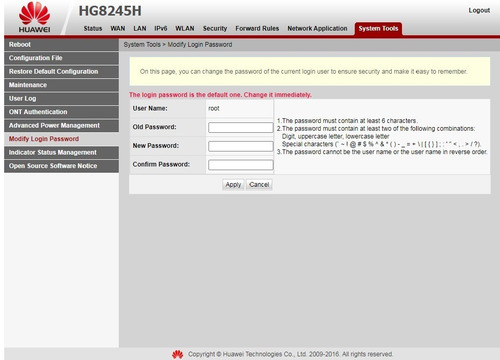The height and width of the screenshot is (360, 500).
Task: Click the Logout link
Action: click(x=479, y=10)
